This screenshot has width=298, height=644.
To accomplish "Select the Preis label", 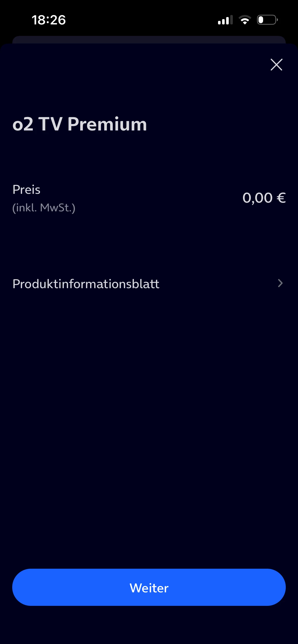I will 26,190.
